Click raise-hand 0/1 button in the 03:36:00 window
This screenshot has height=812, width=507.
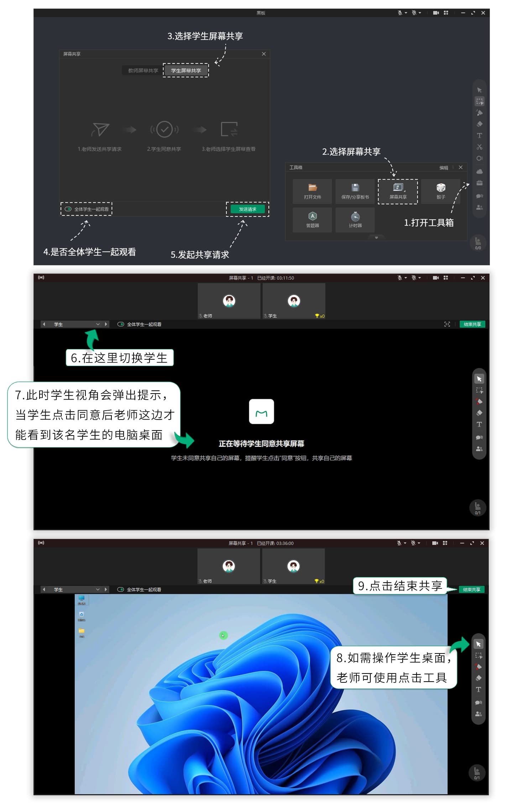tap(477, 773)
